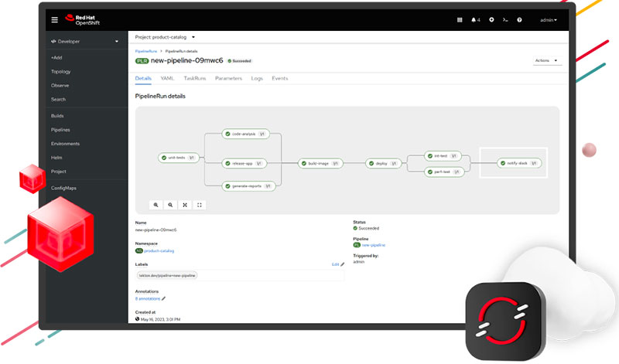619x364 pixels.
Task: Switch to the Events tab
Action: 280,79
